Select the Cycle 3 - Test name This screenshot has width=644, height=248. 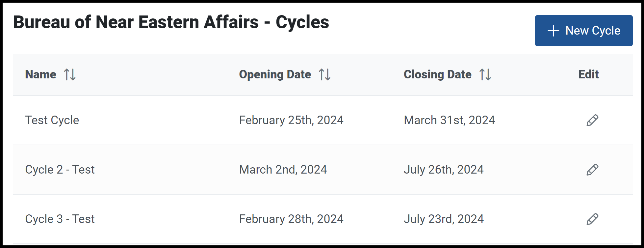click(60, 219)
